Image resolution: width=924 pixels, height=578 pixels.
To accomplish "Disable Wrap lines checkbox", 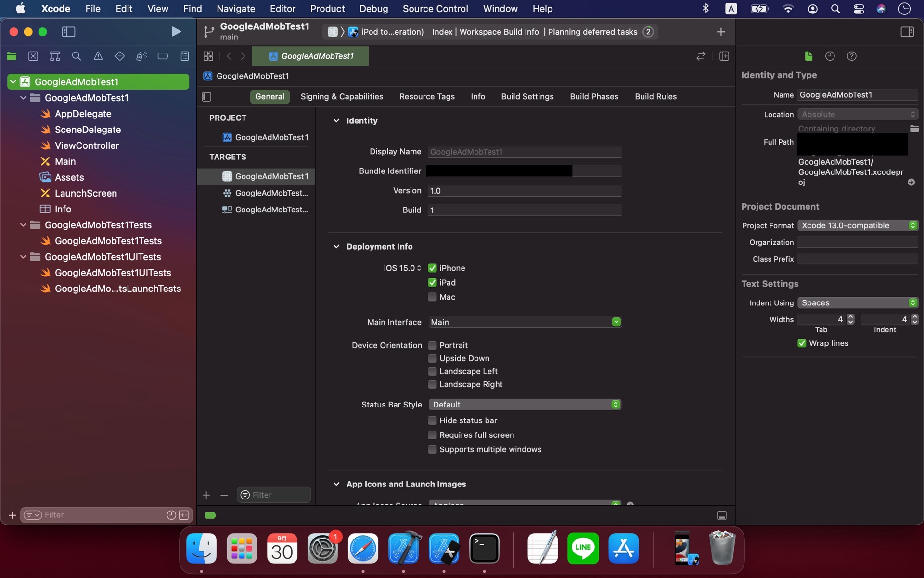I will pos(802,343).
